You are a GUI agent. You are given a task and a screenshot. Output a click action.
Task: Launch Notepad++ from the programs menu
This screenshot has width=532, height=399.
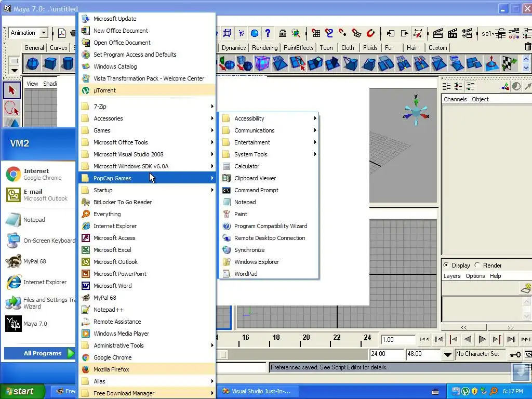(x=147, y=310)
